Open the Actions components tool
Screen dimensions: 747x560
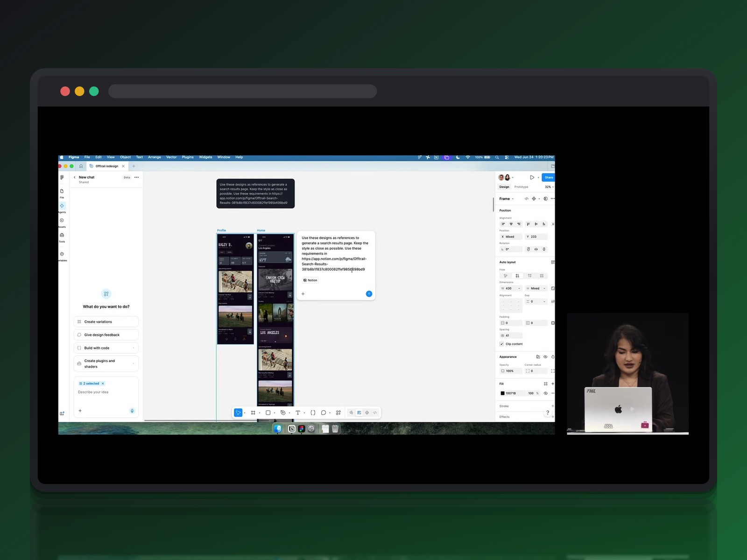point(338,413)
